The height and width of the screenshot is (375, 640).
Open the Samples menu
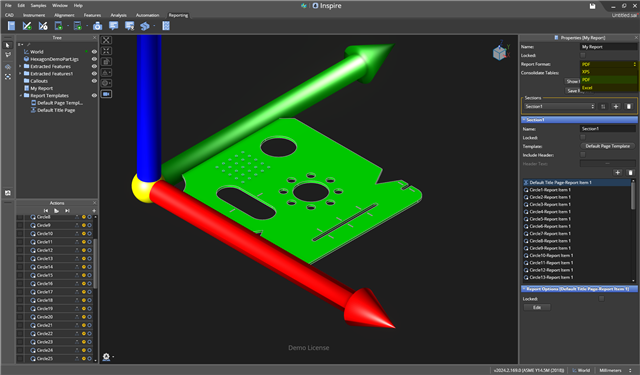tap(38, 5)
